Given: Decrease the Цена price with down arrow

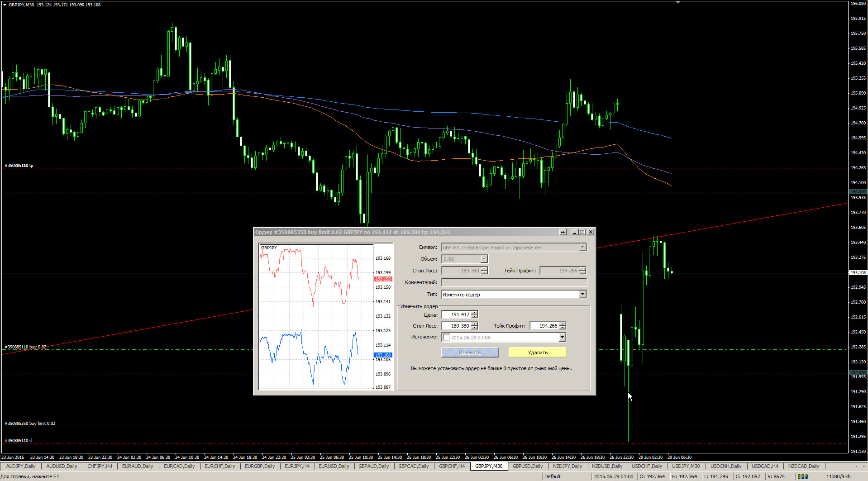Looking at the screenshot, I should tap(474, 316).
